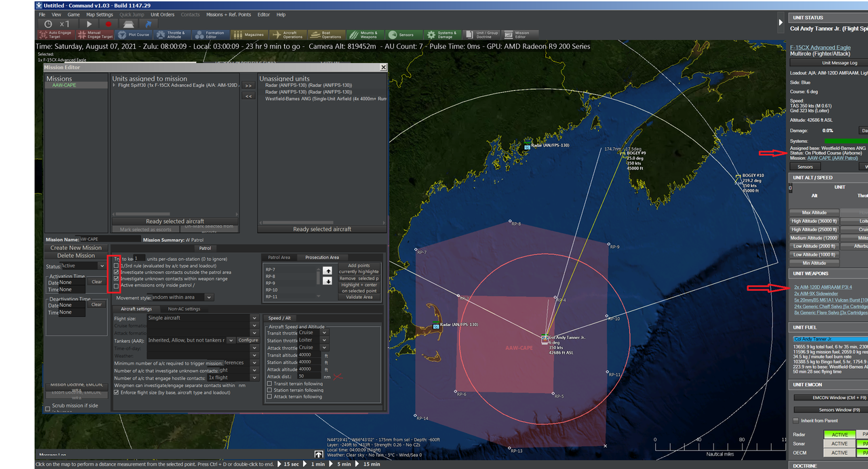Viewport: 868px width, 469px height.
Task: Open the Sensors toolbar button
Action: click(x=404, y=34)
